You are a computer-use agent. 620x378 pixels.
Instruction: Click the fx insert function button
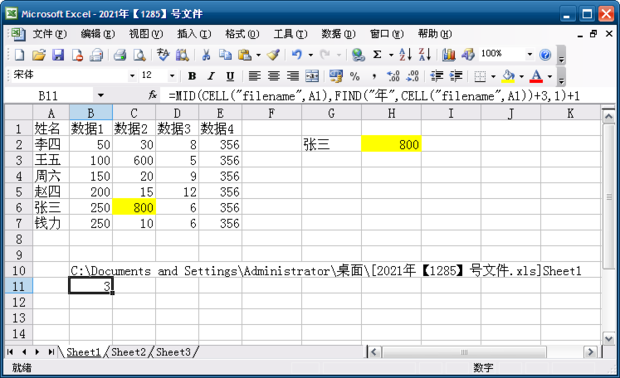[153, 95]
